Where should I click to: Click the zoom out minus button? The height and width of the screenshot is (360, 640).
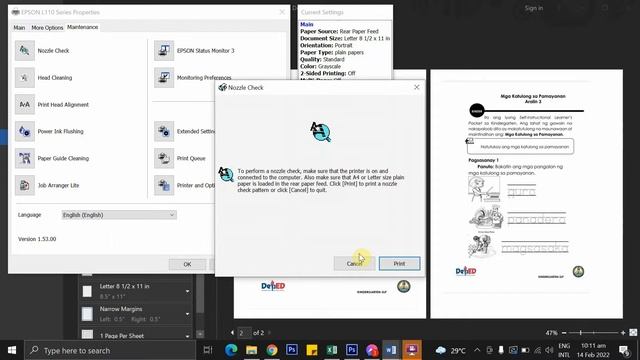click(x=564, y=333)
